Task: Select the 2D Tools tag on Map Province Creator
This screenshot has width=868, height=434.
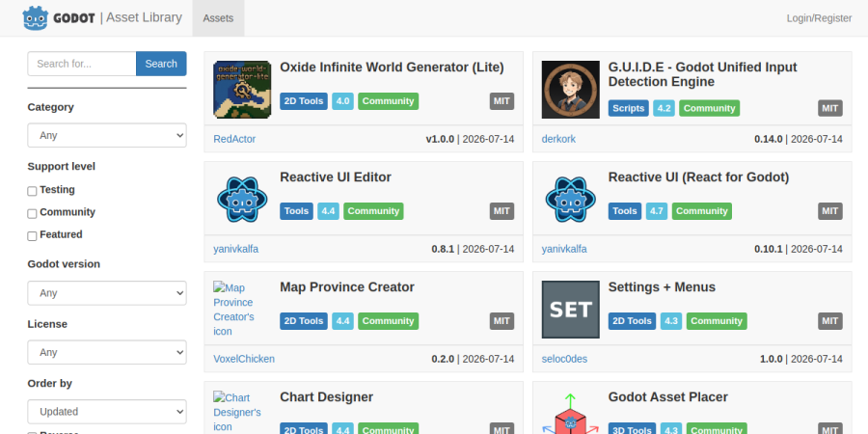Action: pos(304,321)
